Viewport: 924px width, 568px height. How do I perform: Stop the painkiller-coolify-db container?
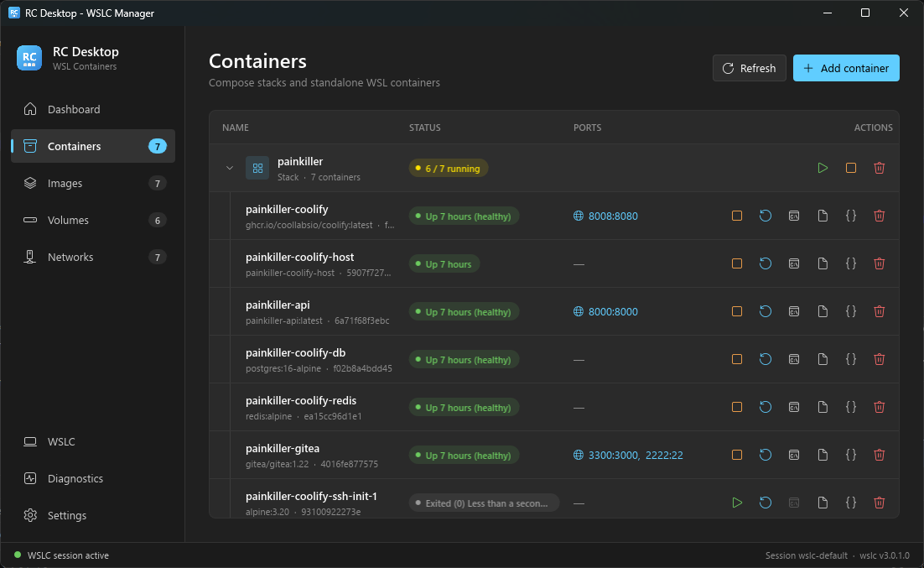[737, 359]
